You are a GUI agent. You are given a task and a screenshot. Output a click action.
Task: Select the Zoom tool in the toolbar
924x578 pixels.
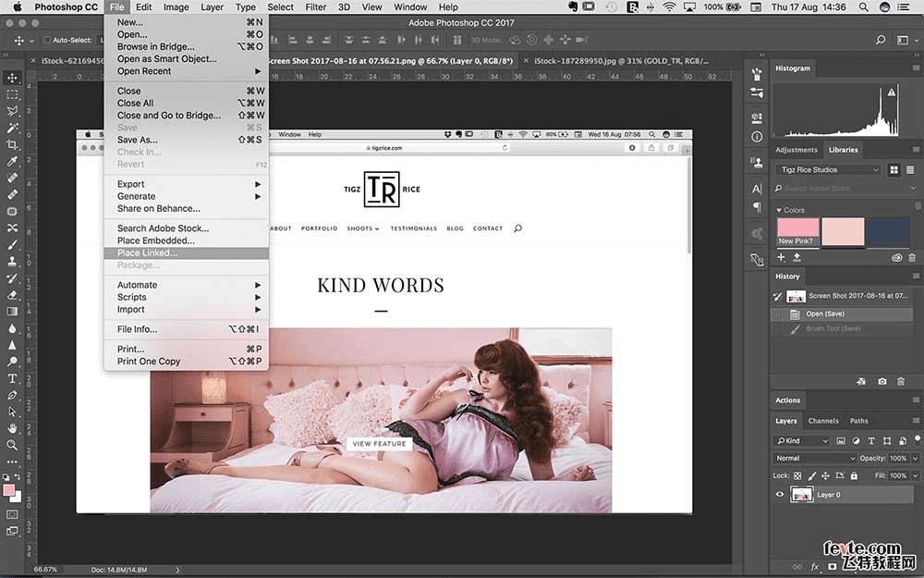(x=13, y=445)
